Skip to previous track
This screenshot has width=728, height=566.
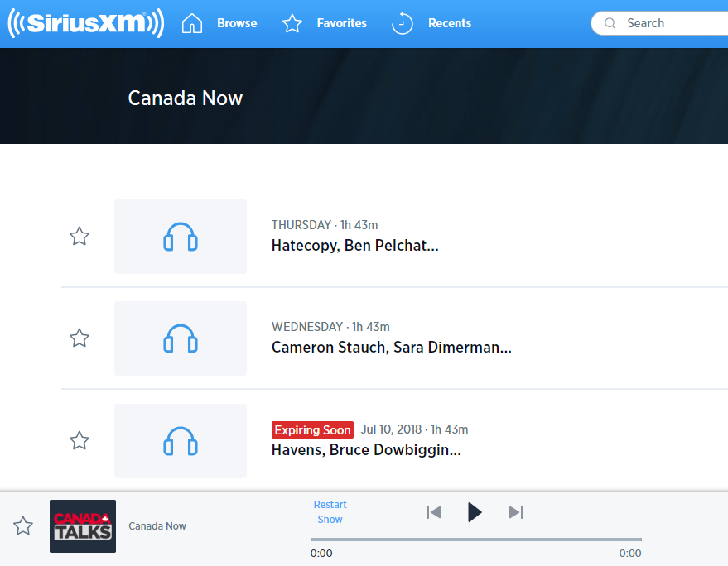(x=433, y=512)
